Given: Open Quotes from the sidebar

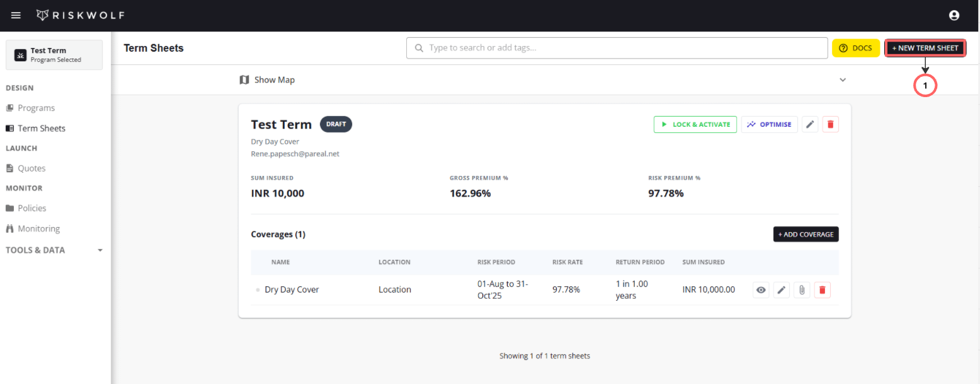Looking at the screenshot, I should tap(31, 168).
